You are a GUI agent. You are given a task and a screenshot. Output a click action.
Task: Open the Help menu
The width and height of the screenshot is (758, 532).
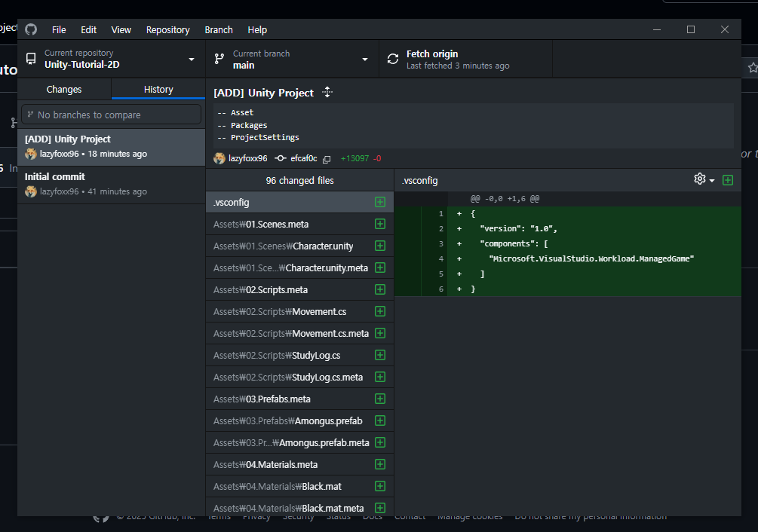point(257,30)
